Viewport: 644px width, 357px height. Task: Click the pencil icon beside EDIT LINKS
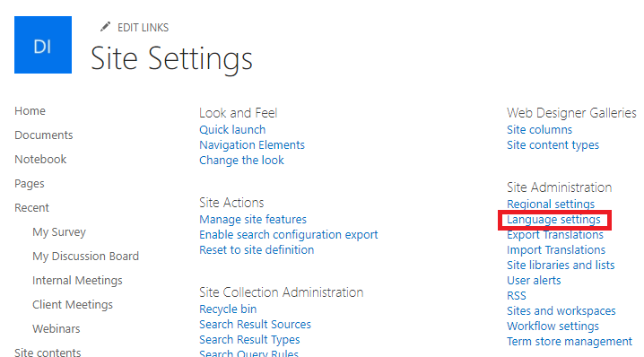[x=106, y=27]
